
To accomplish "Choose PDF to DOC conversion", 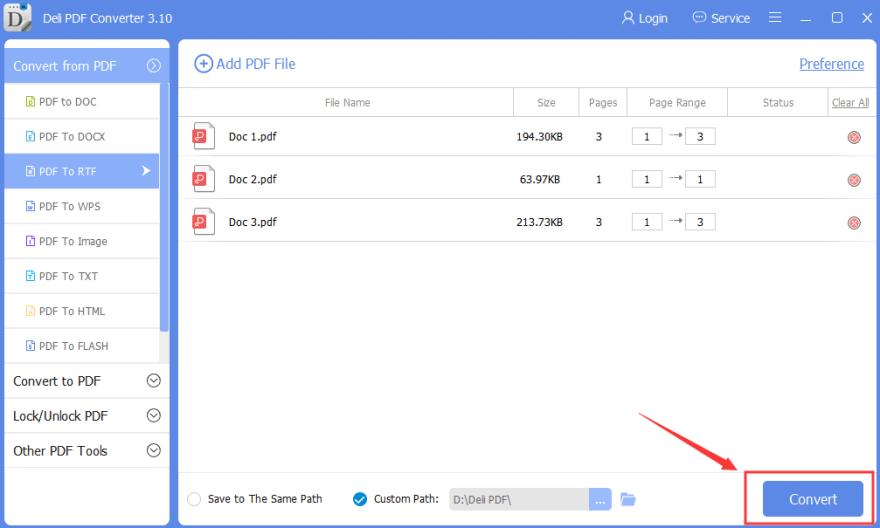I will 82,102.
